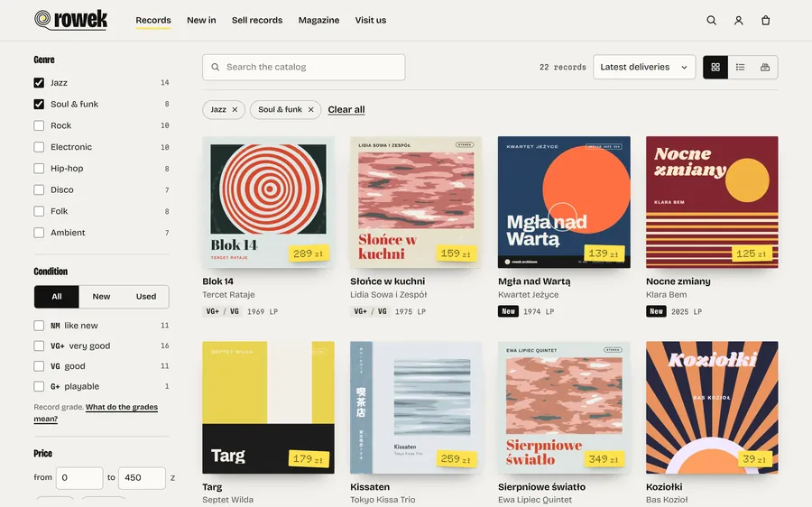Open What do the grades mean link
The width and height of the screenshot is (812, 507).
pos(96,413)
